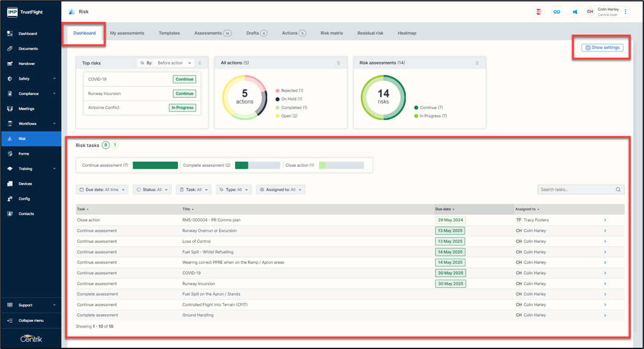Open the Top risks 'Before action' dropdown

[x=174, y=63]
